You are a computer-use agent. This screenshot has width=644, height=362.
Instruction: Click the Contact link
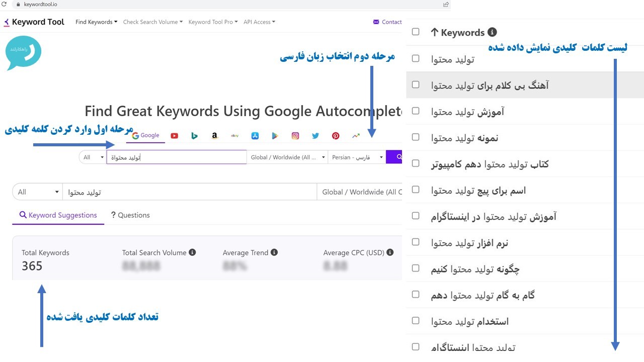coord(392,22)
